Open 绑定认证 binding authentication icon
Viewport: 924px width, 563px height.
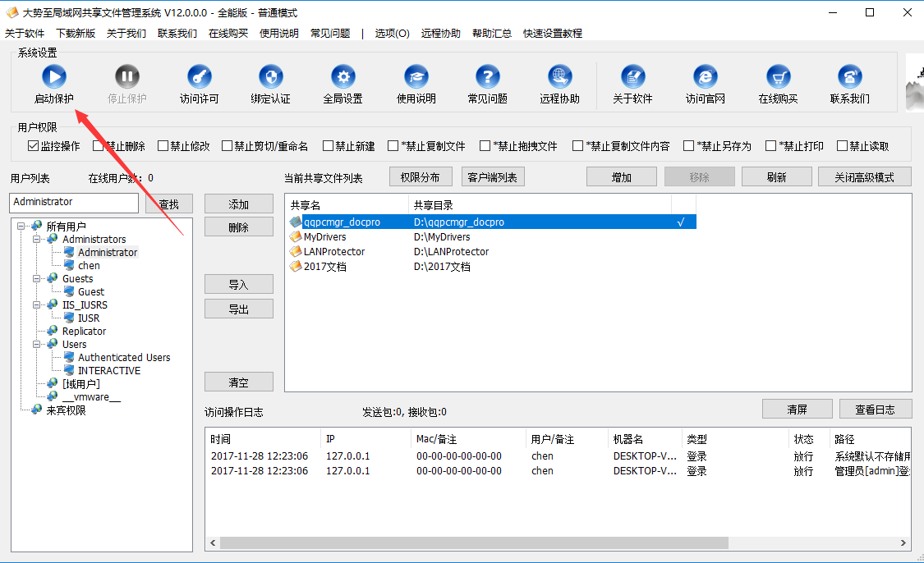point(270,78)
